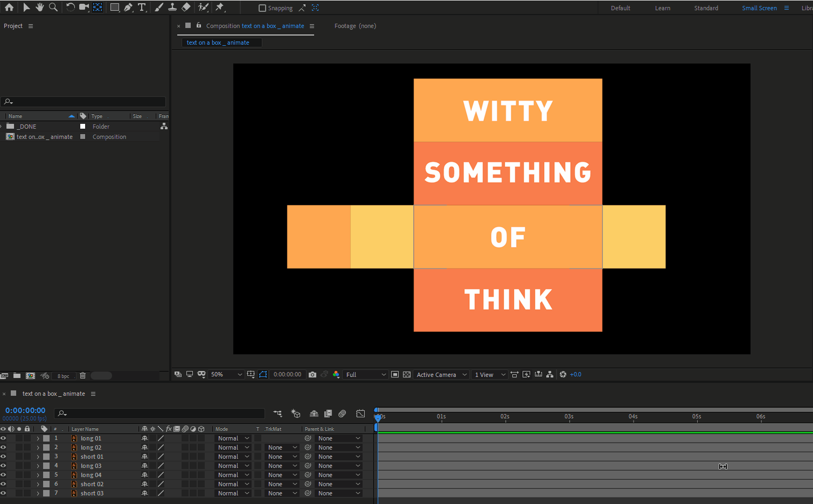
Task: Open the Parent dropdown for short 03
Action: click(338, 493)
